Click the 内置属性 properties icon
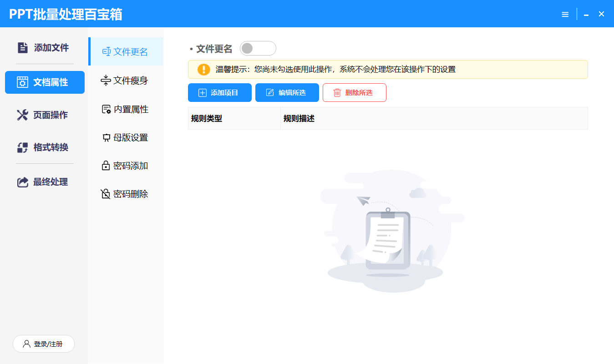Image resolution: width=614 pixels, height=364 pixels. pyautogui.click(x=106, y=109)
